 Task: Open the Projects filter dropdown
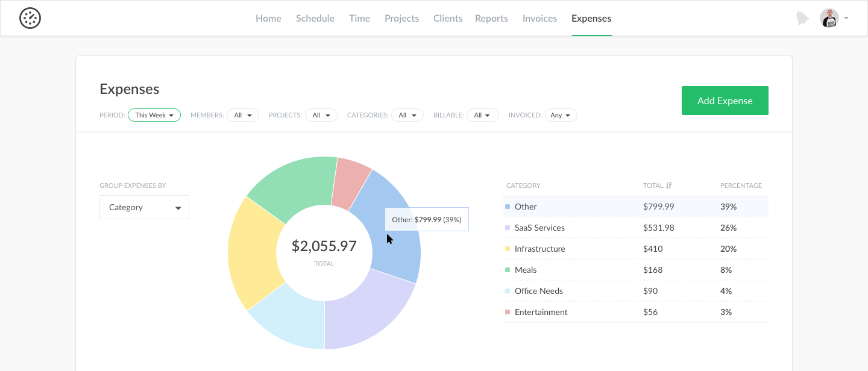(x=321, y=115)
